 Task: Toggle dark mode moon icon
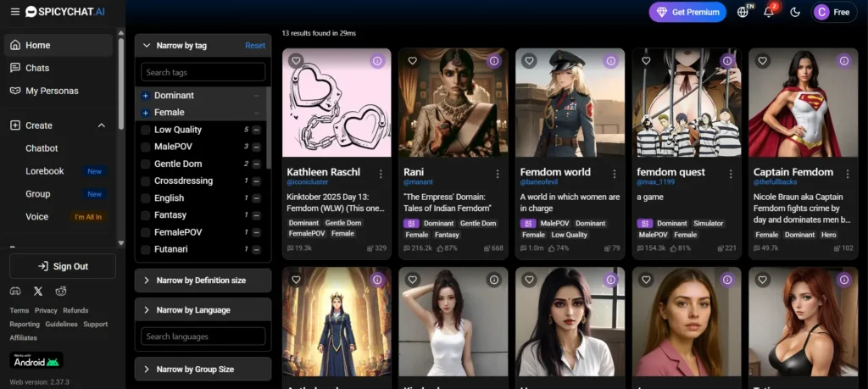(795, 12)
